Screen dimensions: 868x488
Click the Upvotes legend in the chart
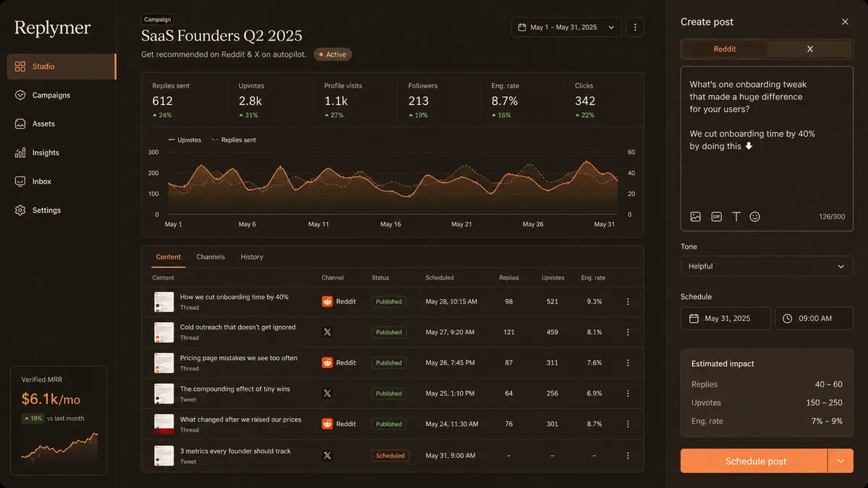184,140
